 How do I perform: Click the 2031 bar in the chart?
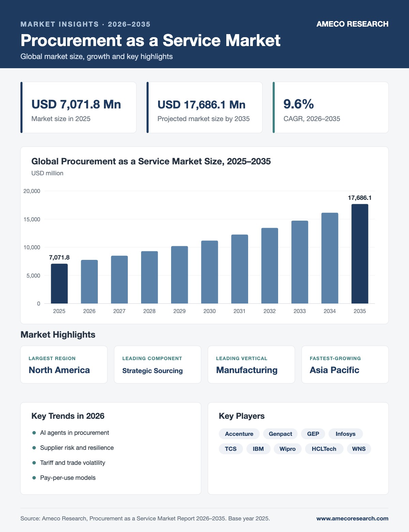coord(240,269)
